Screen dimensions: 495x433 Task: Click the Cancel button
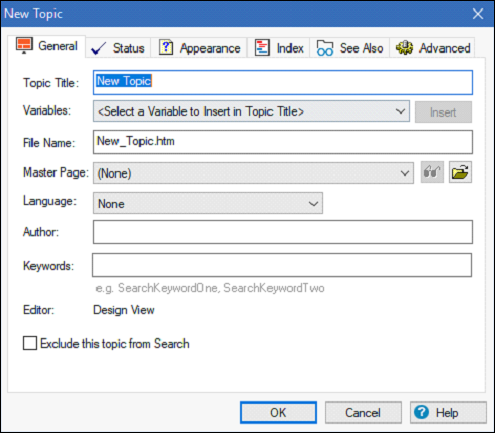363,413
